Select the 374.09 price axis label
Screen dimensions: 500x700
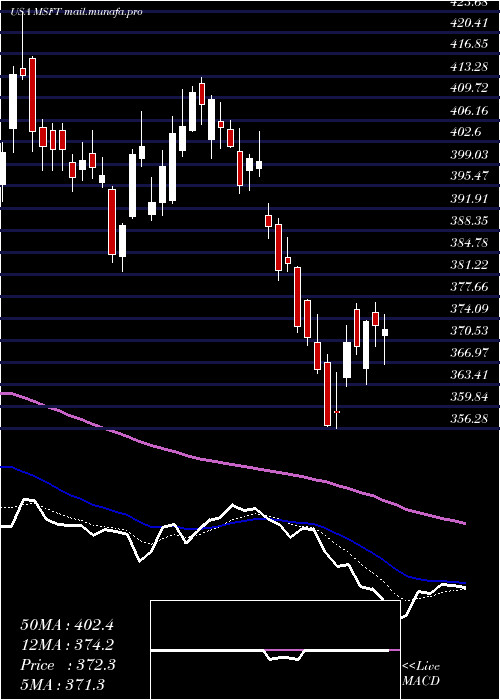click(x=469, y=308)
